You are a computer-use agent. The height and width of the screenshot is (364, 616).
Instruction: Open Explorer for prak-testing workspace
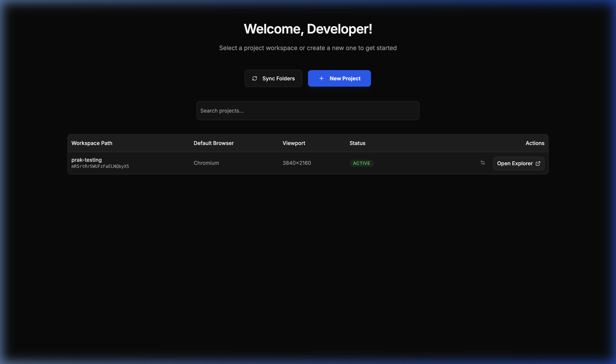(x=519, y=163)
